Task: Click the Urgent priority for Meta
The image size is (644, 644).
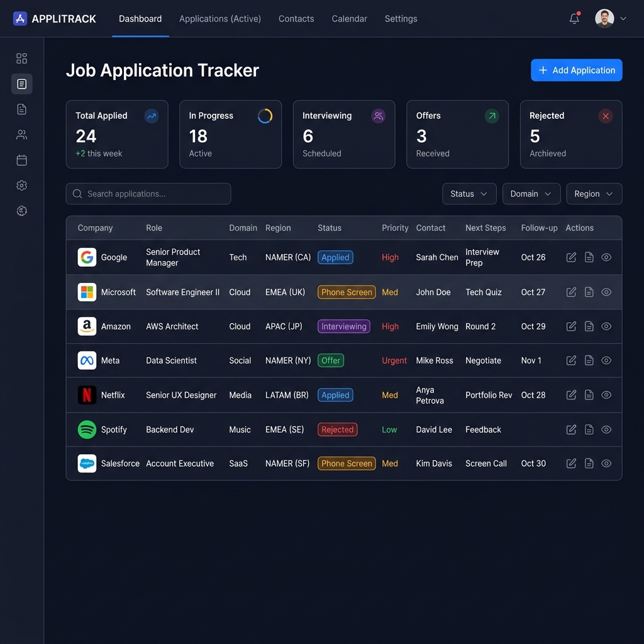Action: pos(394,360)
